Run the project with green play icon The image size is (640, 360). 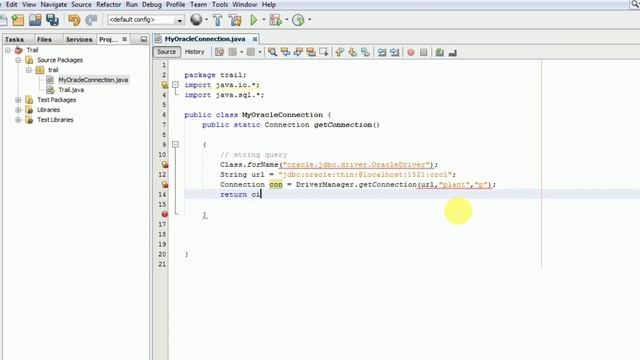[253, 20]
